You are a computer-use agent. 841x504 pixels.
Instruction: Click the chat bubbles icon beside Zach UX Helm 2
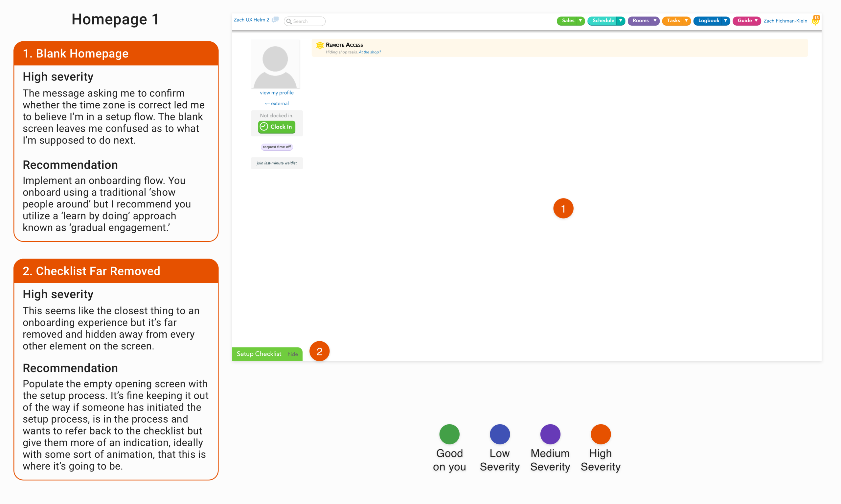(275, 20)
